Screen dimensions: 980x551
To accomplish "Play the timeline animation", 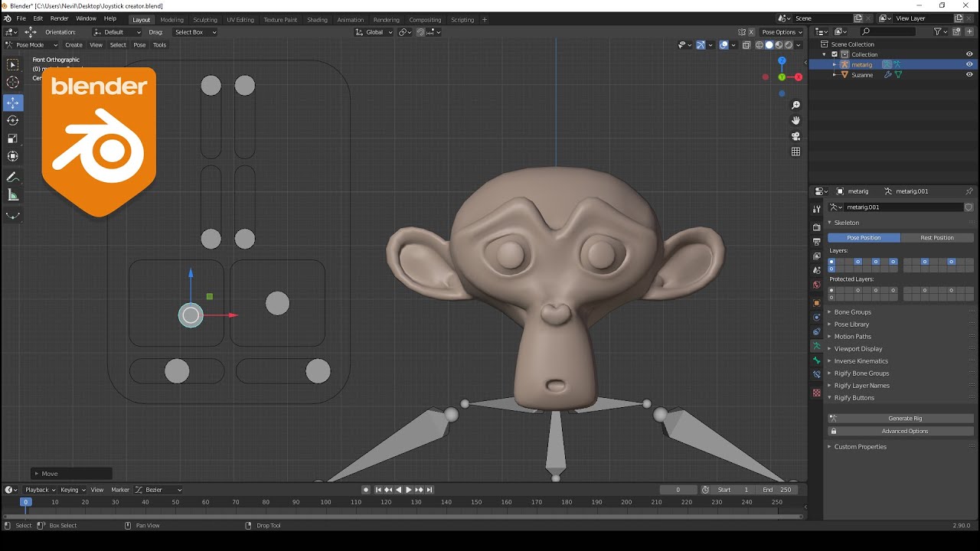I will pyautogui.click(x=409, y=490).
